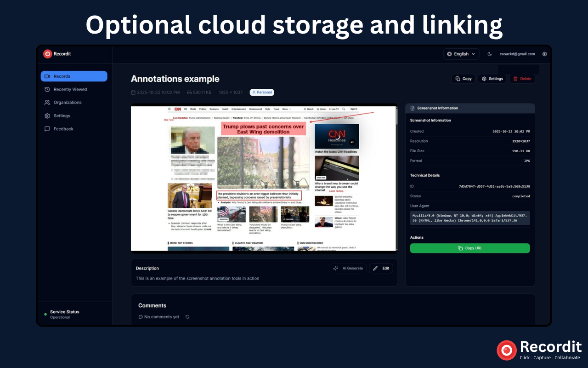Click the refresh icon next to No comments yet

point(187,317)
